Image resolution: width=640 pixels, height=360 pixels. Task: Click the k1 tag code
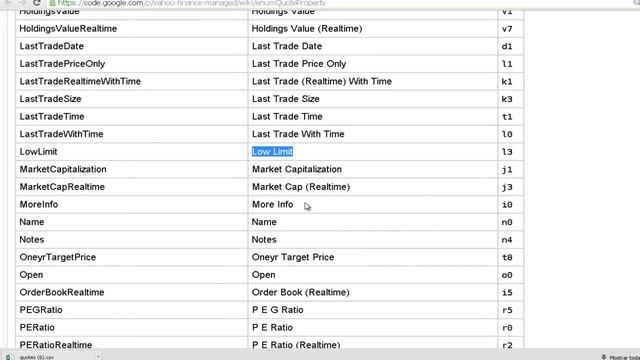(507, 82)
